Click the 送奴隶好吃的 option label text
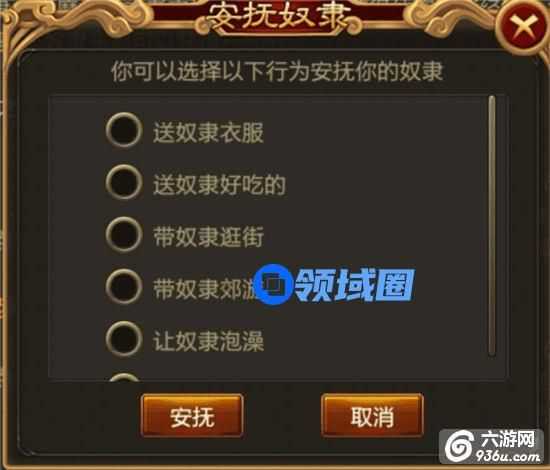The height and width of the screenshot is (470, 550). (220, 184)
